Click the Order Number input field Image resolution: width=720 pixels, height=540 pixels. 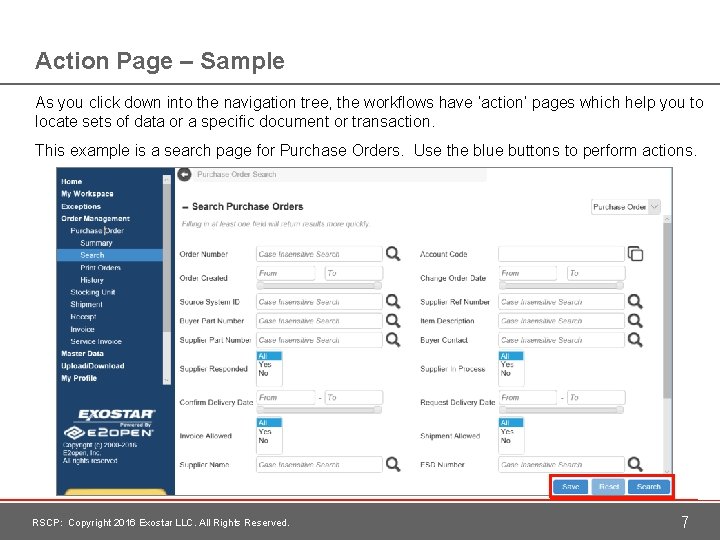coord(319,254)
